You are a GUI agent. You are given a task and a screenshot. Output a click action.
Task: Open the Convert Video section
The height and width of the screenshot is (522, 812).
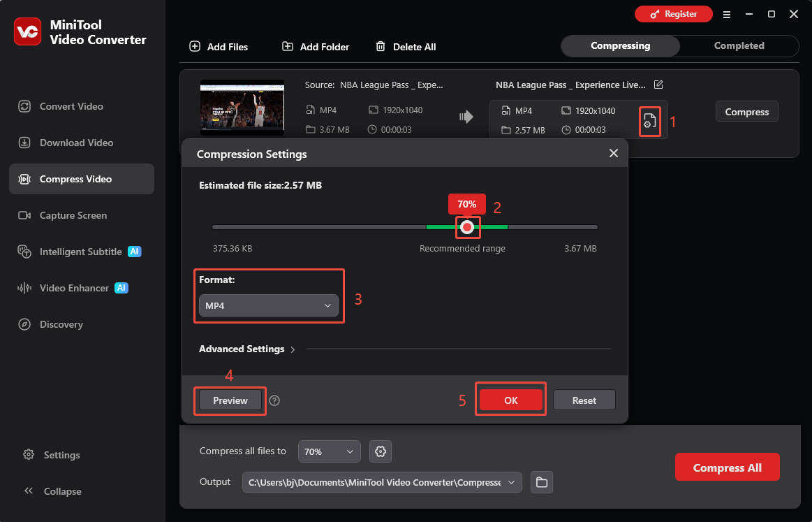tap(82, 106)
